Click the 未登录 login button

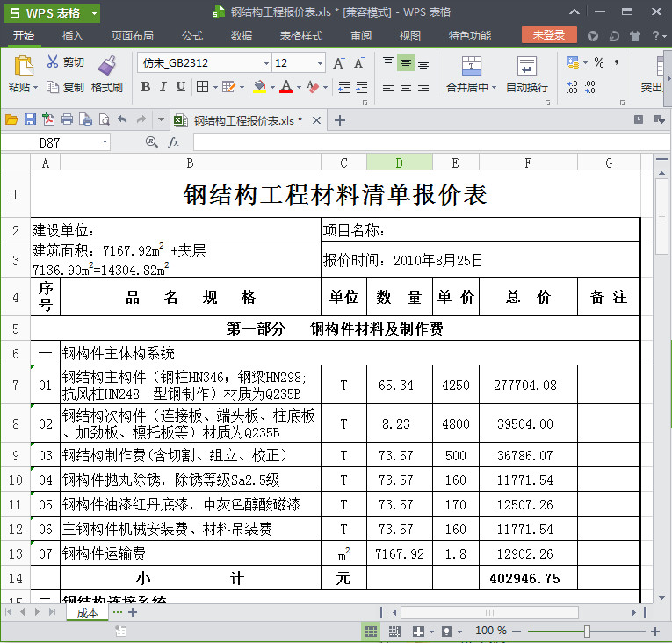[549, 35]
